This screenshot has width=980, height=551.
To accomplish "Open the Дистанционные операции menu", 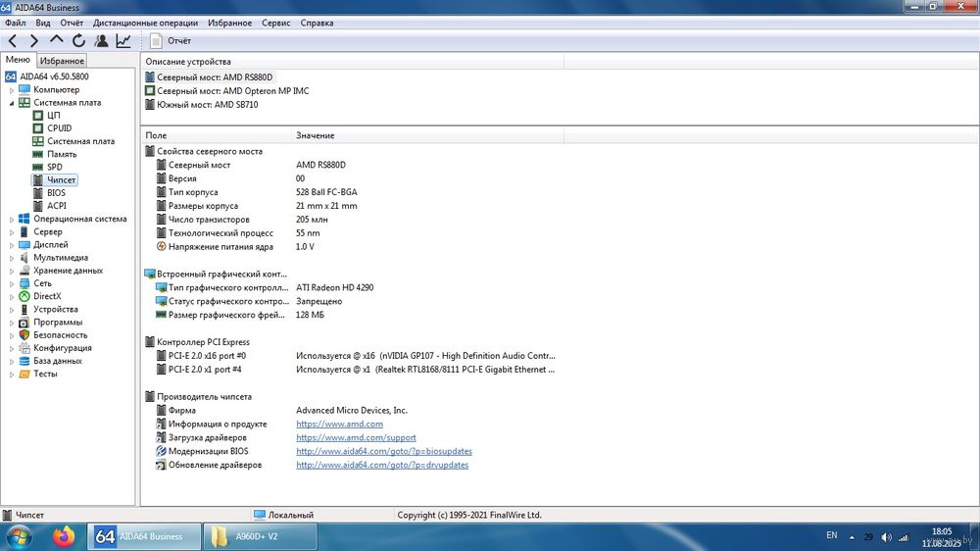I will point(145,24).
